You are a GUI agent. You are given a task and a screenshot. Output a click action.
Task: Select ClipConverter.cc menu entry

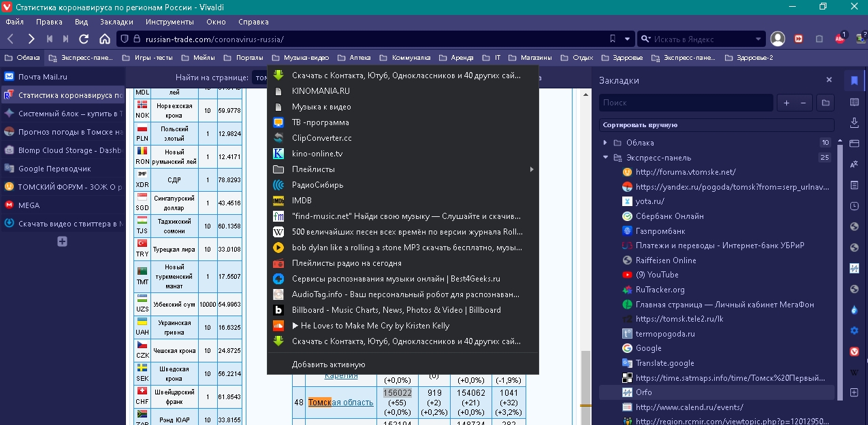(x=403, y=138)
